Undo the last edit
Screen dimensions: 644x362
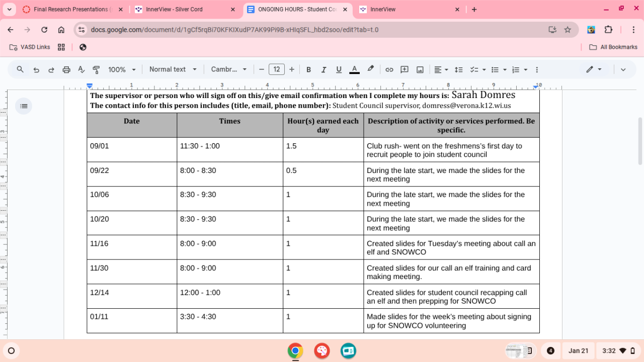(x=36, y=69)
